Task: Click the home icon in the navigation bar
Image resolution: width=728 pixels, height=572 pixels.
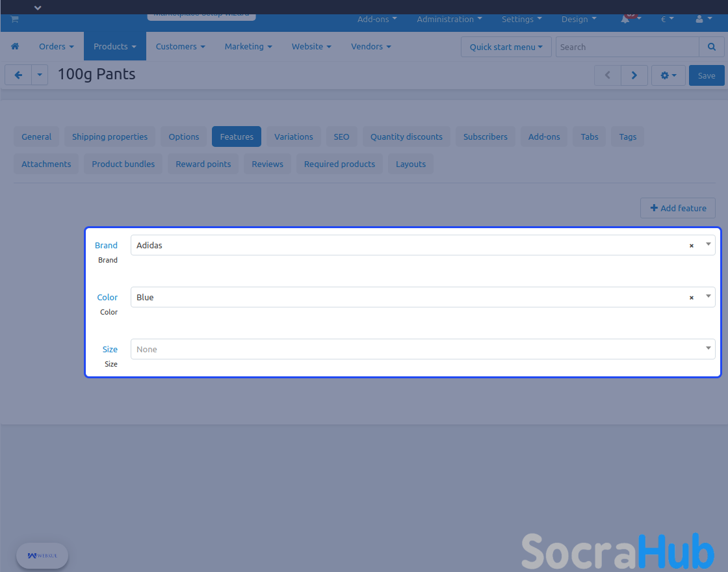Action: pyautogui.click(x=15, y=47)
